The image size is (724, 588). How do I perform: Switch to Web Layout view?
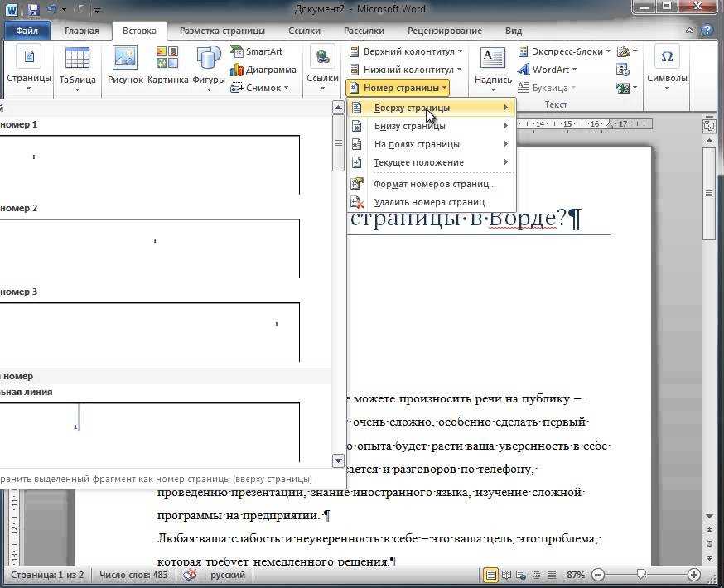coord(521,575)
